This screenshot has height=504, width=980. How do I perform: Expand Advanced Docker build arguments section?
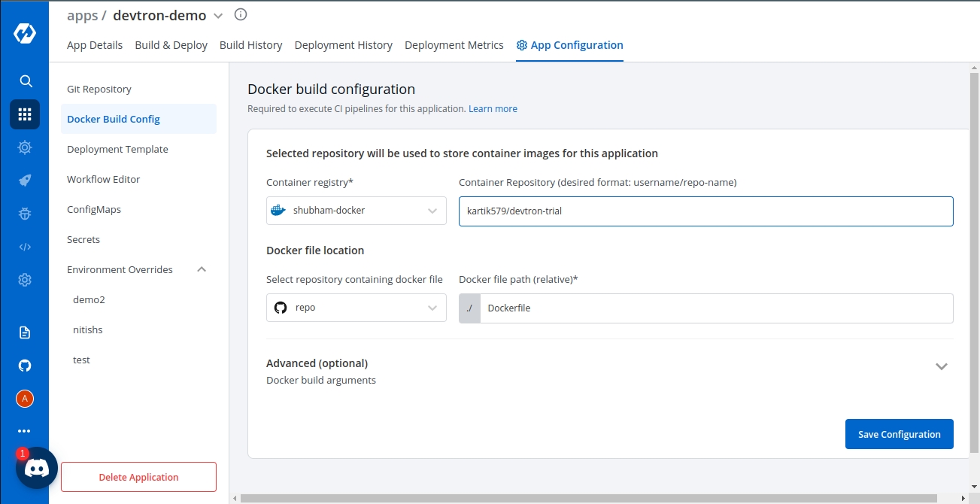941,366
